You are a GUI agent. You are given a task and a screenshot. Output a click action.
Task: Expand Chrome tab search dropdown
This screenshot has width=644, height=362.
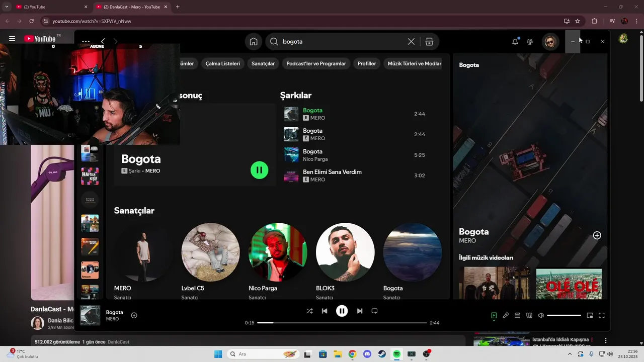[x=7, y=7]
